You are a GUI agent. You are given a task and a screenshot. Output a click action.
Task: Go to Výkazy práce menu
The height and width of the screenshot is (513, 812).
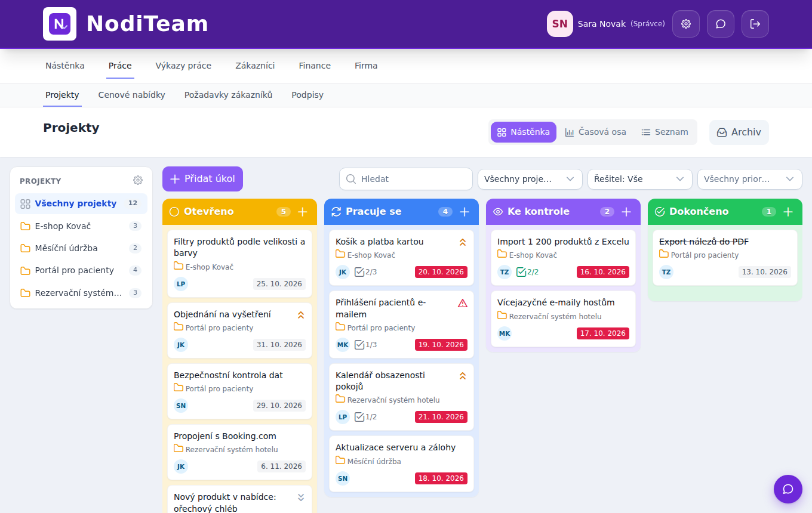point(183,66)
